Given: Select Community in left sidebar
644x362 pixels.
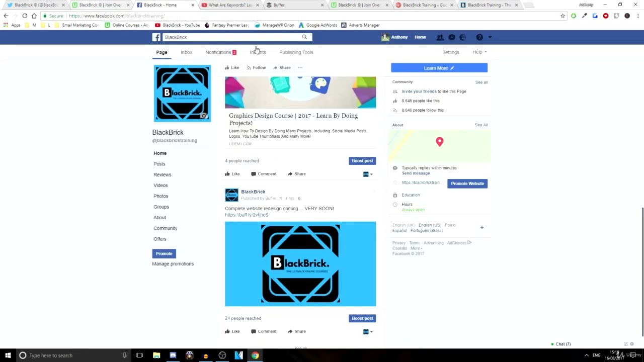Looking at the screenshot, I should 166,228.
